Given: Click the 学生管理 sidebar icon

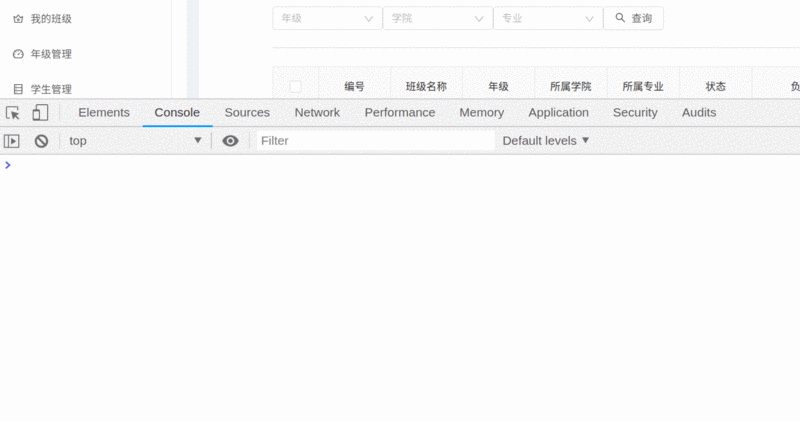Looking at the screenshot, I should [18, 89].
